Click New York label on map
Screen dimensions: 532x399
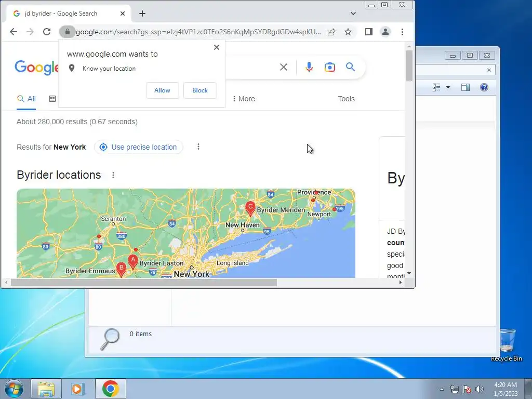pyautogui.click(x=191, y=274)
